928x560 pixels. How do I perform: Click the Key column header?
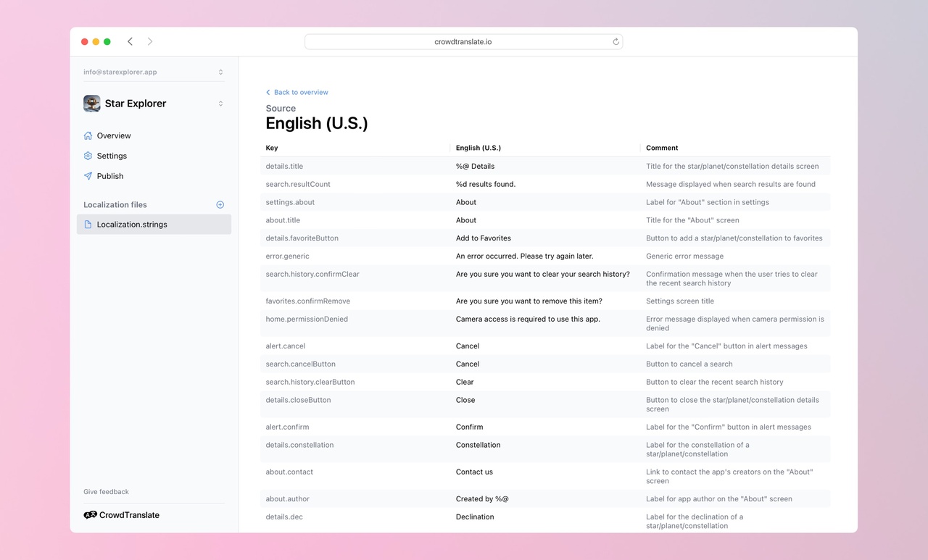[x=271, y=148]
